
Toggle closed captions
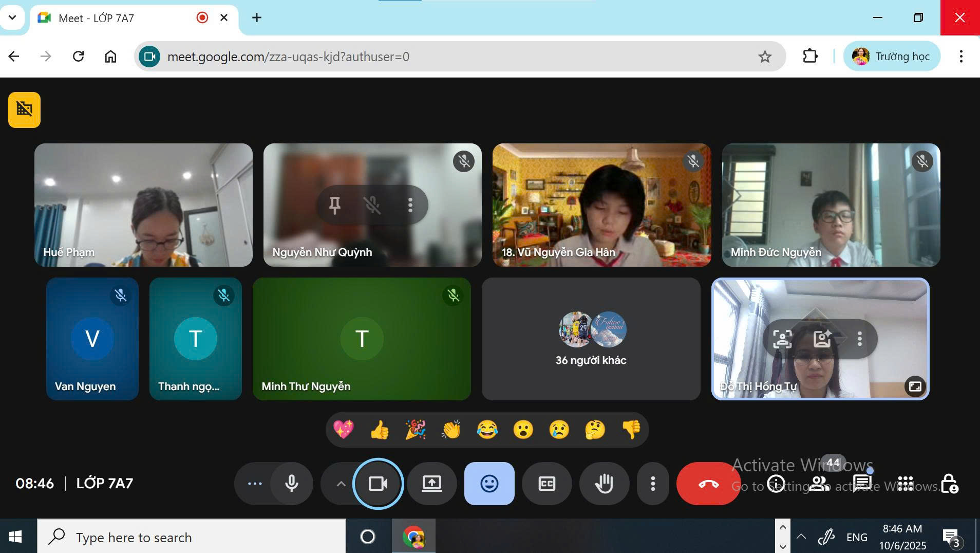[x=546, y=484]
